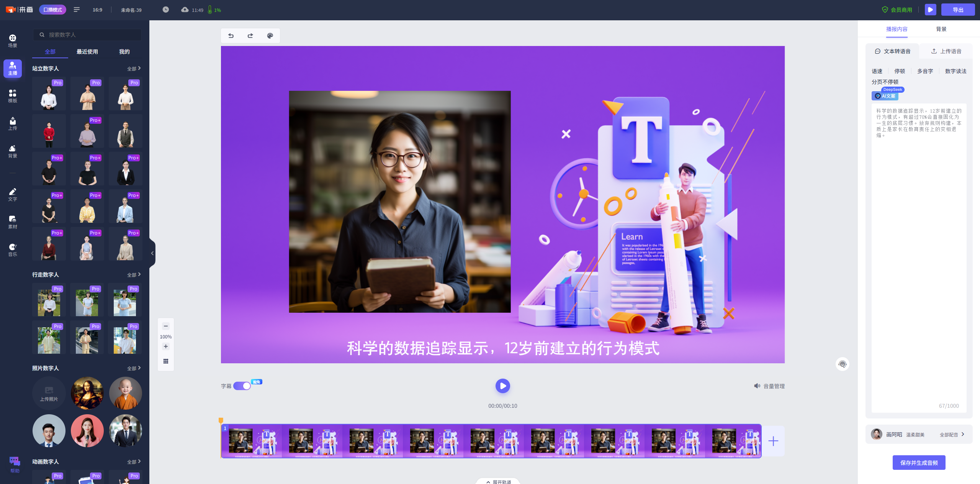Screen dimensions: 980x484
Task: Click the AI文案 DeepSeek button
Action: click(x=885, y=96)
